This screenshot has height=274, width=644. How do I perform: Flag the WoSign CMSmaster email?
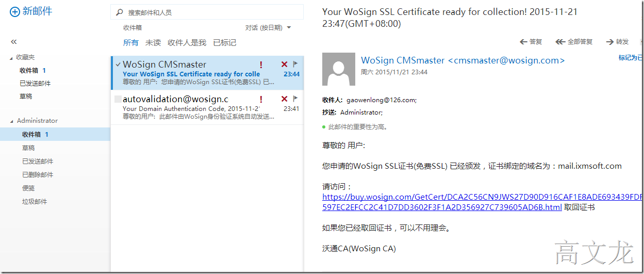[295, 65]
